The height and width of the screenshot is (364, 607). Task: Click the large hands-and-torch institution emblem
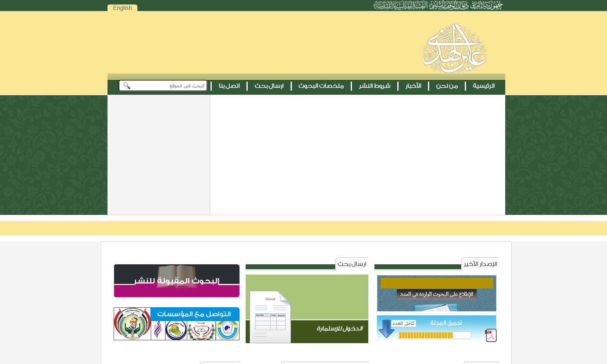pyautogui.click(x=132, y=324)
